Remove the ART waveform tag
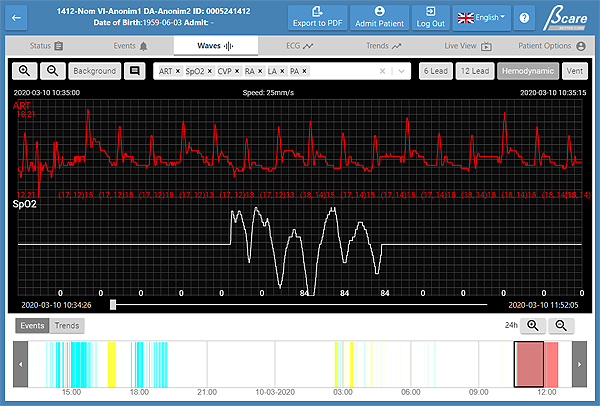This screenshot has width=600, height=406. (178, 71)
